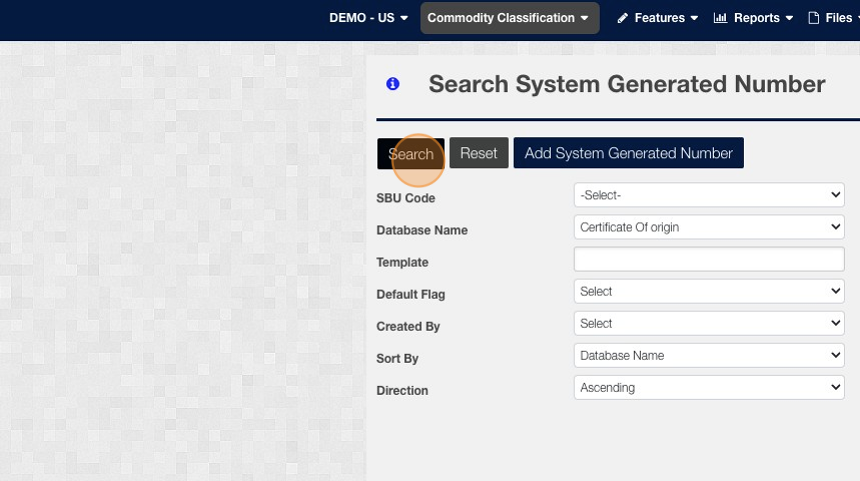Viewport: 860px width, 481px height.
Task: Expand the Direction dropdown
Action: click(x=709, y=388)
